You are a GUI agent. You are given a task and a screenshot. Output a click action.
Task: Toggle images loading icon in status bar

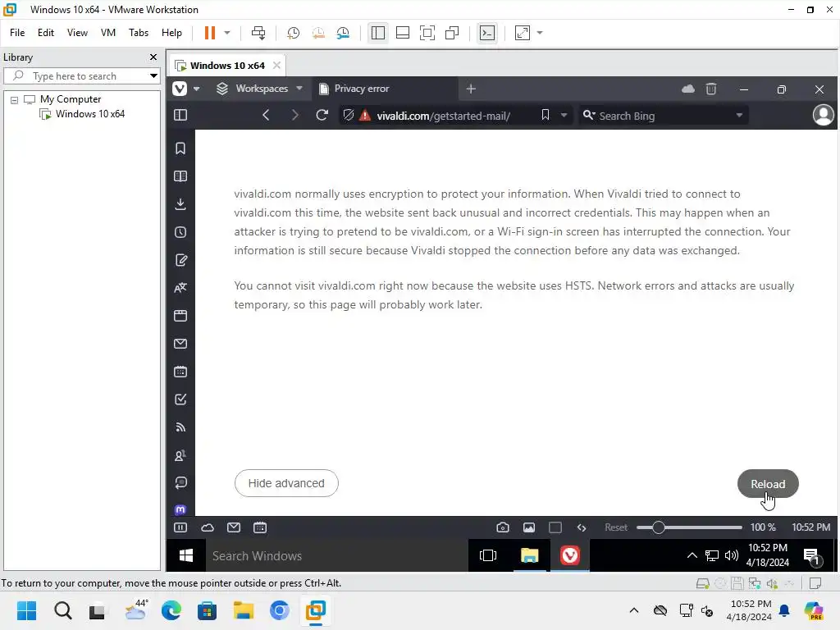click(529, 527)
